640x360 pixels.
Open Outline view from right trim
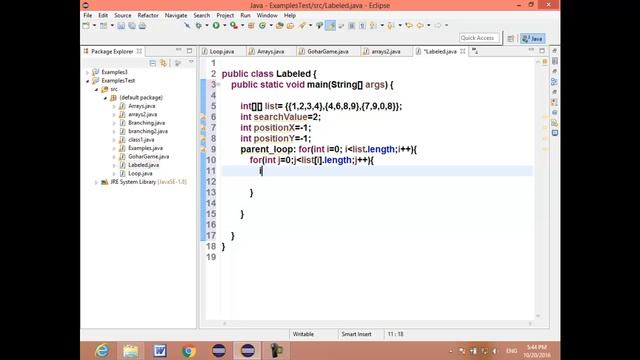554,82
